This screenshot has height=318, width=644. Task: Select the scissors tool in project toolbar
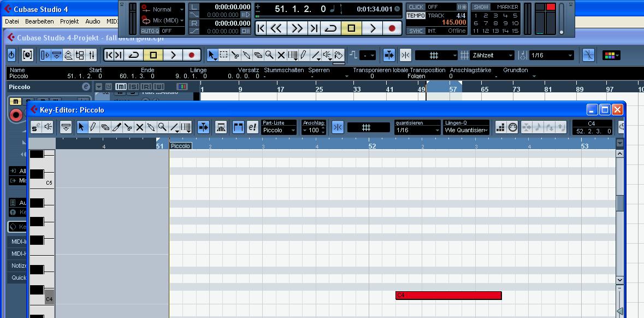point(235,55)
